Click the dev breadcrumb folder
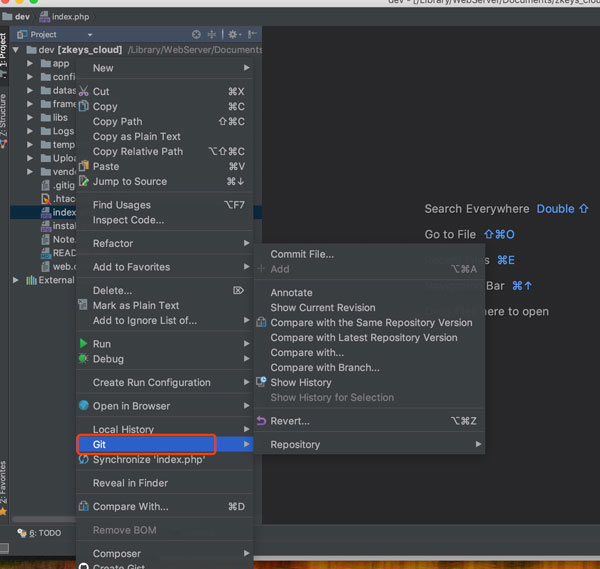 16,17
